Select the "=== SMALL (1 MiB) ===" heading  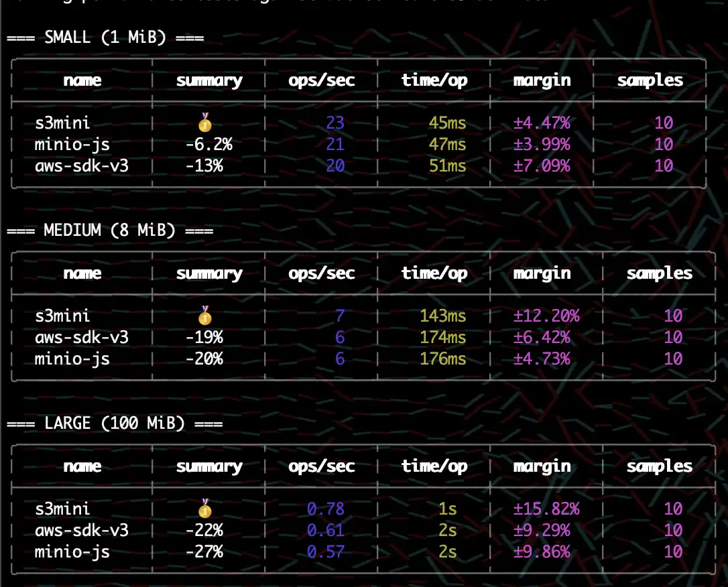(105, 37)
